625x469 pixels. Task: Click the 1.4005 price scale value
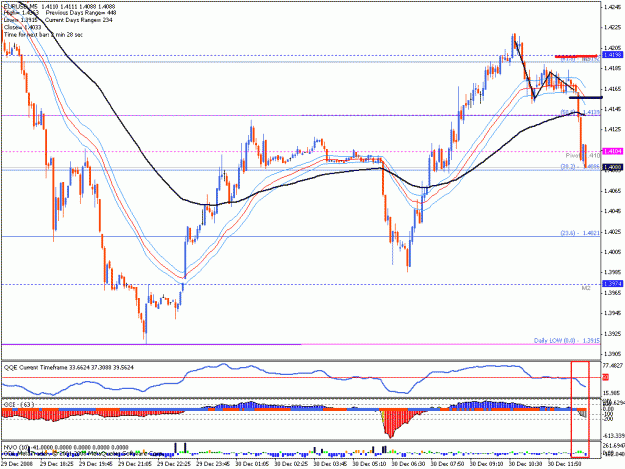(x=612, y=252)
